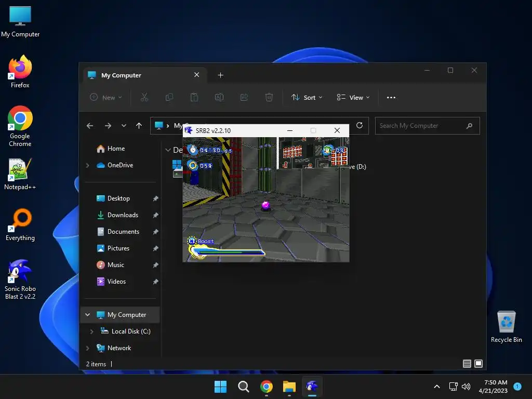This screenshot has height=399, width=532.
Task: Launch Firefox from the desktop
Action: pos(20,72)
